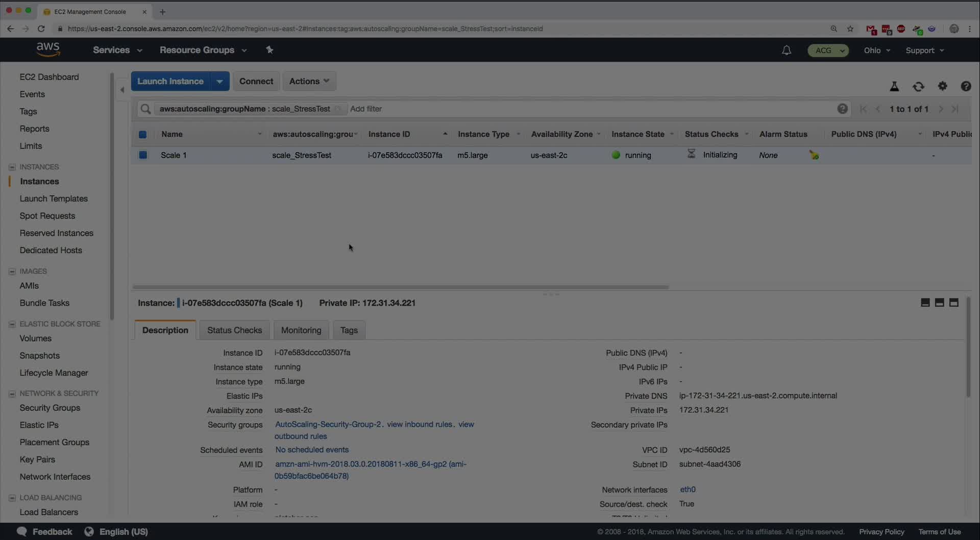Go to first page of instances
The image size is (980, 540).
(863, 109)
